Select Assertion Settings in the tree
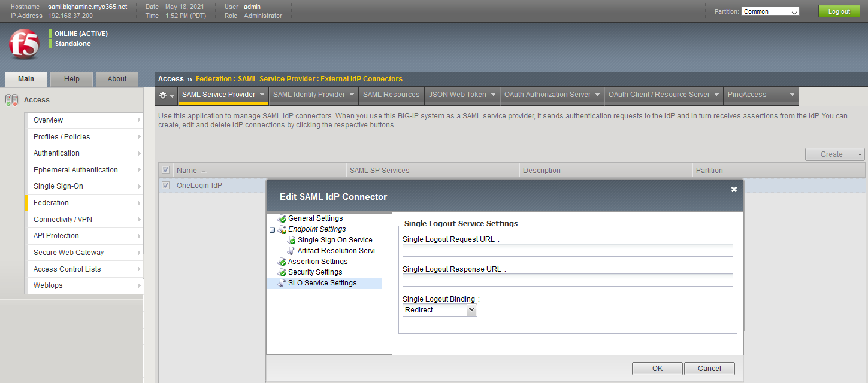This screenshot has width=868, height=383. tap(318, 262)
